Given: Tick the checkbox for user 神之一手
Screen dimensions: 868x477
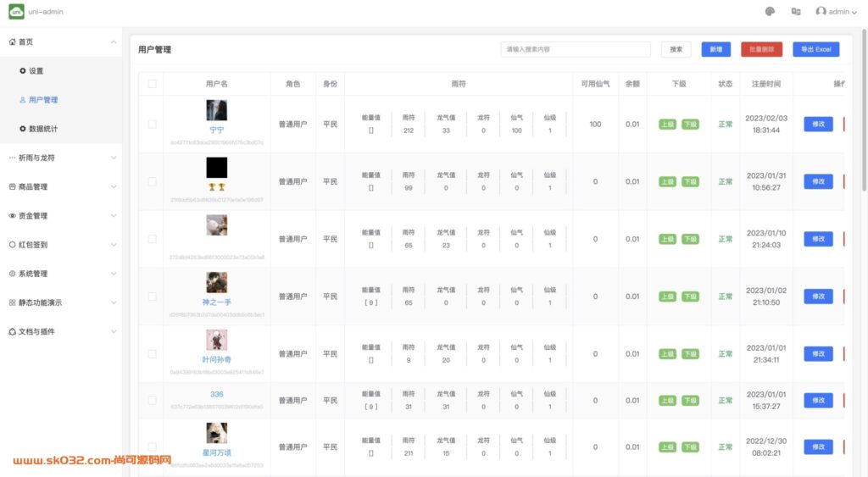Looking at the screenshot, I should click(x=153, y=297).
